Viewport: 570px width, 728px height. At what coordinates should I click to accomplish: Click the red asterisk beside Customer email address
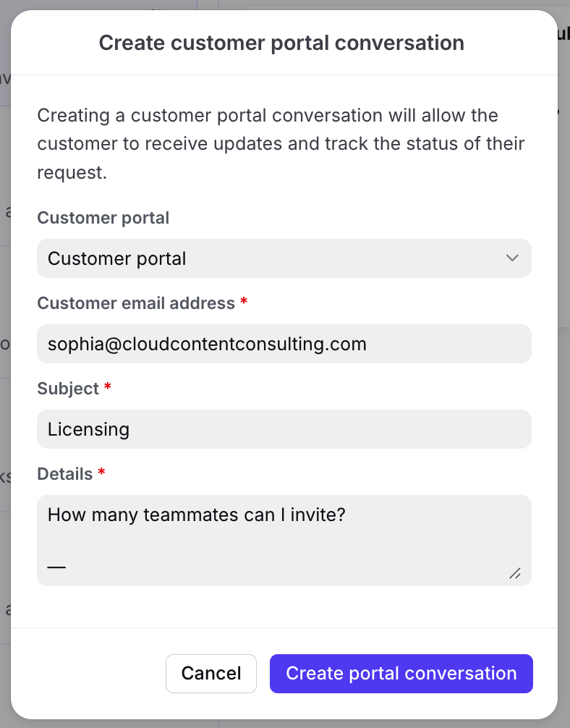click(x=244, y=302)
